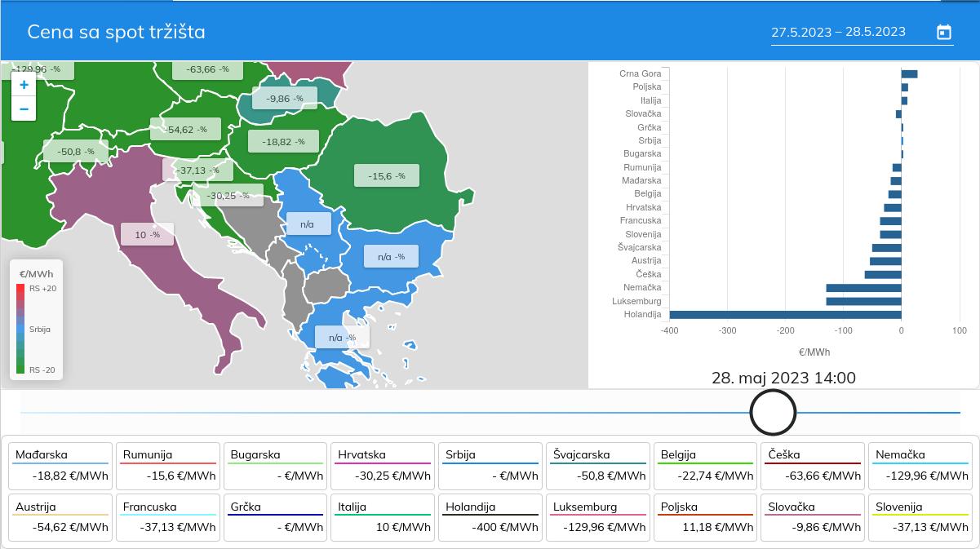Click the Crna Gora bar in the chart

click(909, 74)
